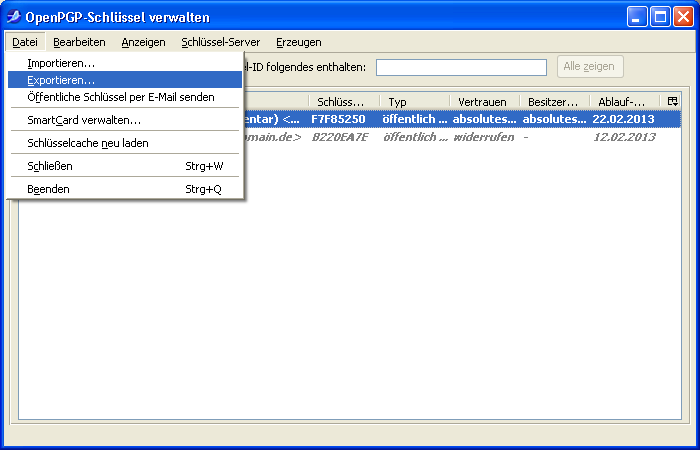
Task: Choose Schließen from the Datei menu
Action: point(50,166)
